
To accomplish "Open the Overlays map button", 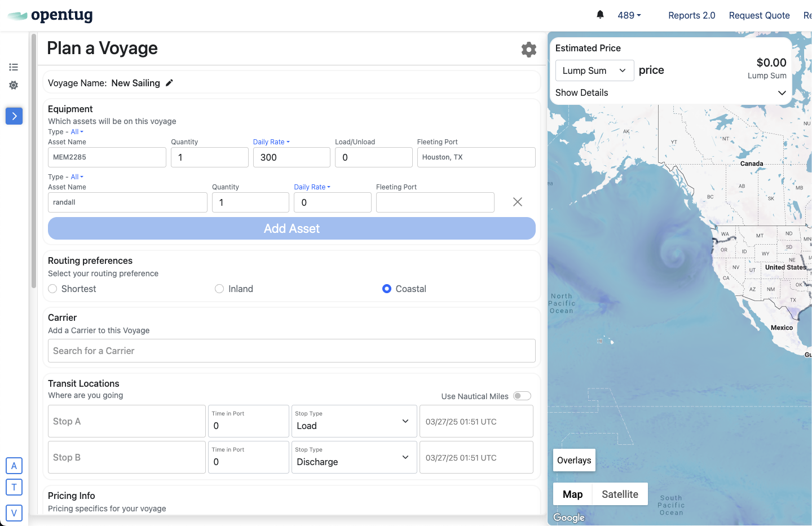I will [x=574, y=460].
